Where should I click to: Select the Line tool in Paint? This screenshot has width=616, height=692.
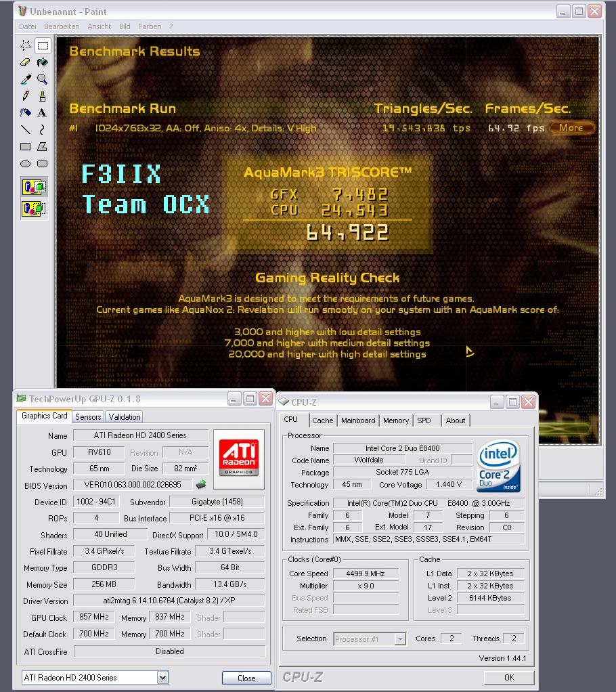click(26, 129)
